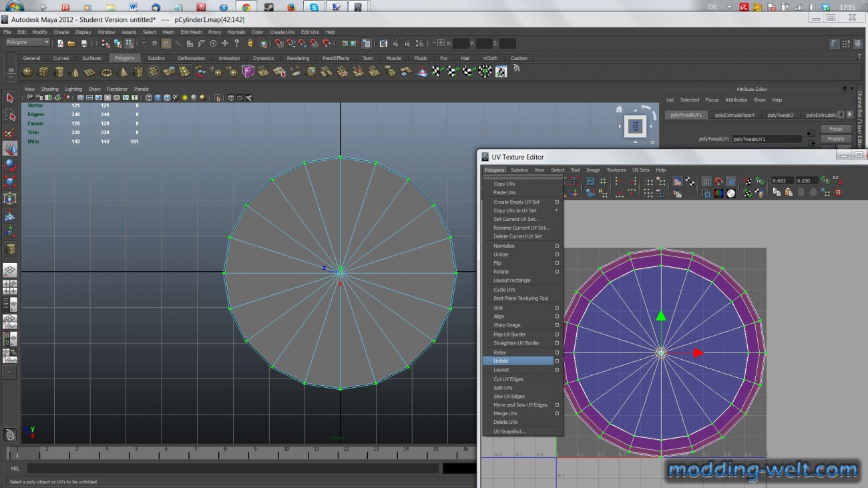Select the Soft Modification tool
The image size is (868, 488).
[x=10, y=216]
